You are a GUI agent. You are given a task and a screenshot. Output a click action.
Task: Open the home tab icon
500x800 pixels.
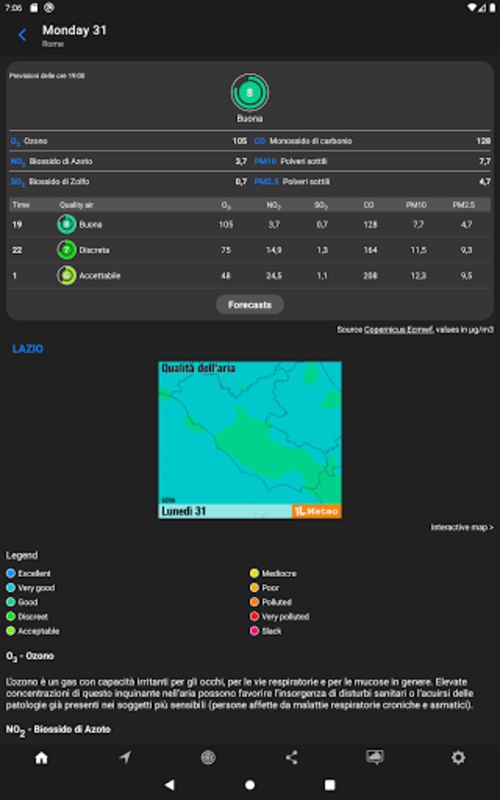pyautogui.click(x=41, y=758)
